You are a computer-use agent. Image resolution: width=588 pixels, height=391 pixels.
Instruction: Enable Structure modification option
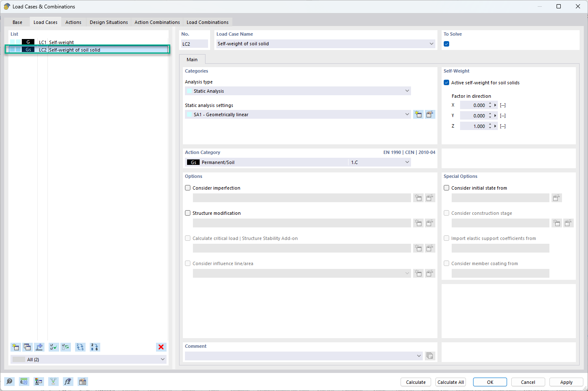(x=188, y=213)
